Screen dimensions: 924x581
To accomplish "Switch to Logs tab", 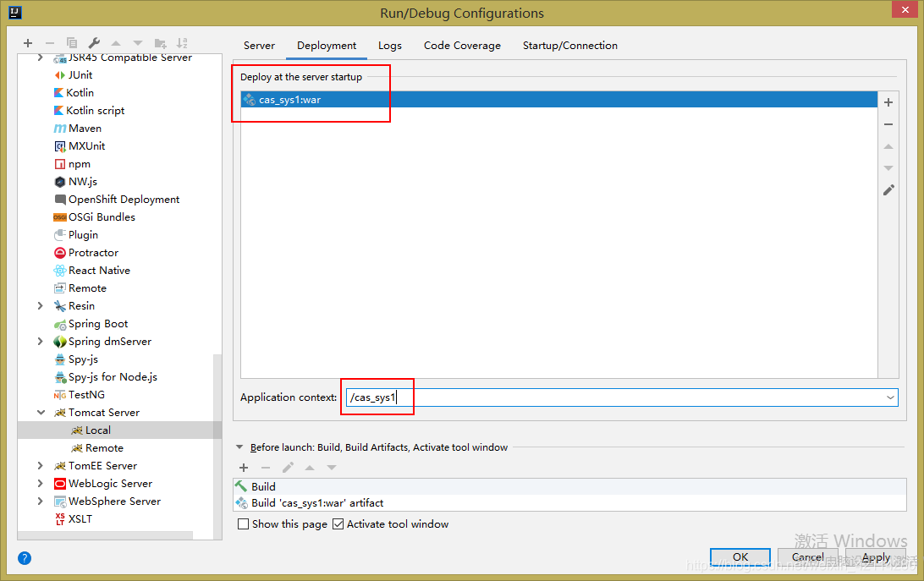I will pos(389,46).
